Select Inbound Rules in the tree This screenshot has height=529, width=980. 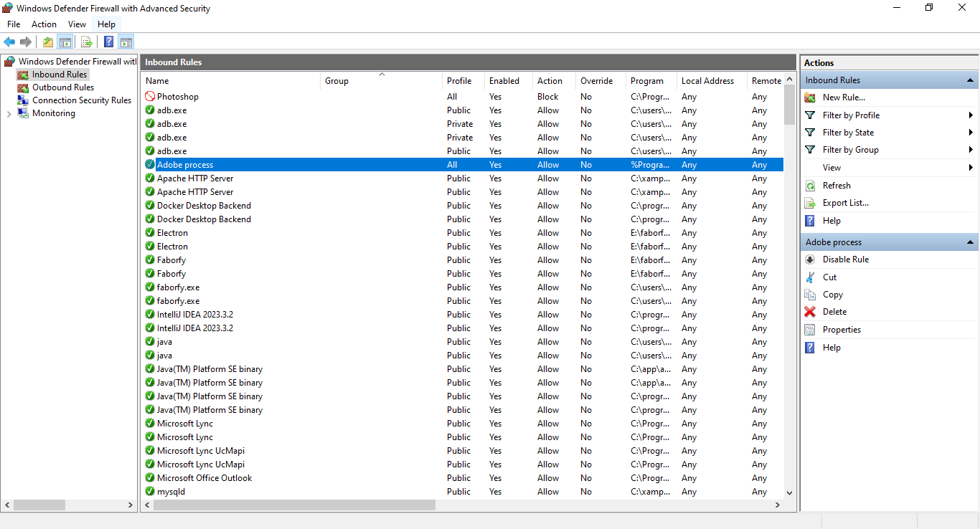[x=60, y=75]
